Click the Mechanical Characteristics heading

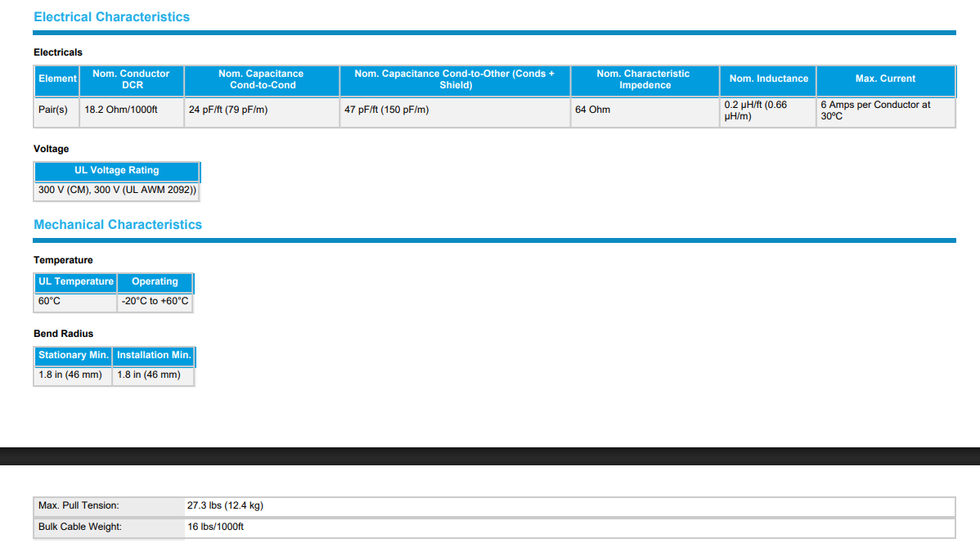click(x=118, y=224)
